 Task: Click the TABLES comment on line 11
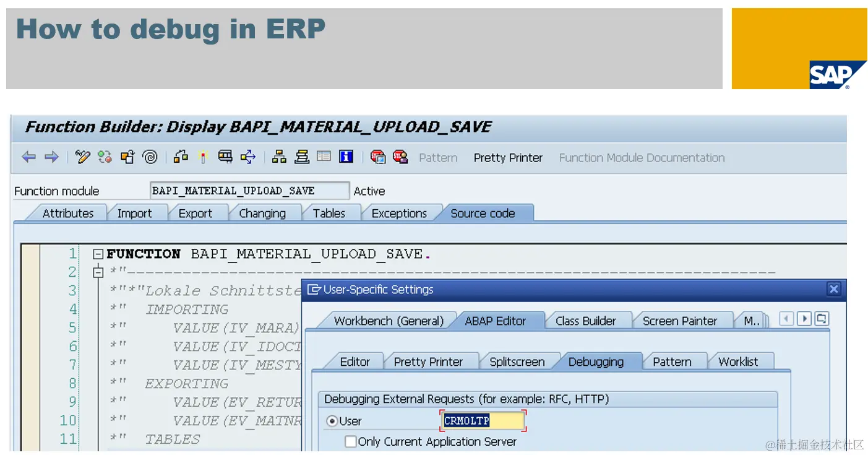click(173, 440)
